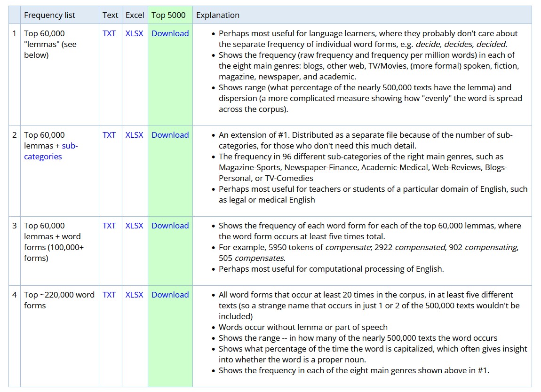
Task: Click the 'Top ~220,000 word forms' cell text
Action: pos(59,300)
